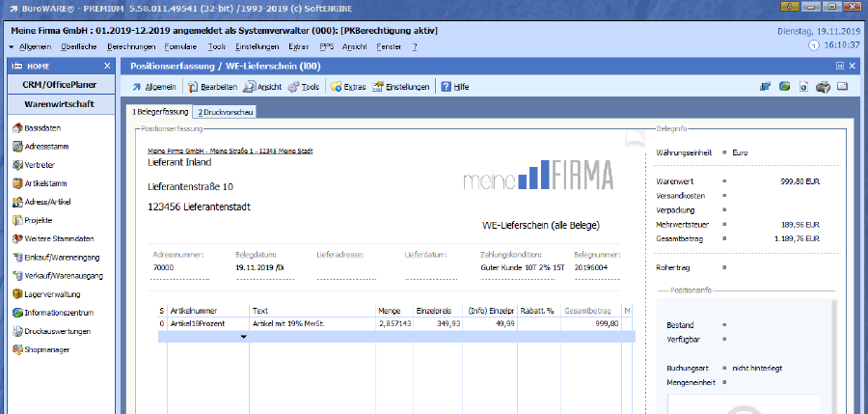Click the printer icon in toolbar
Screen dimensions: 868x414
823,86
